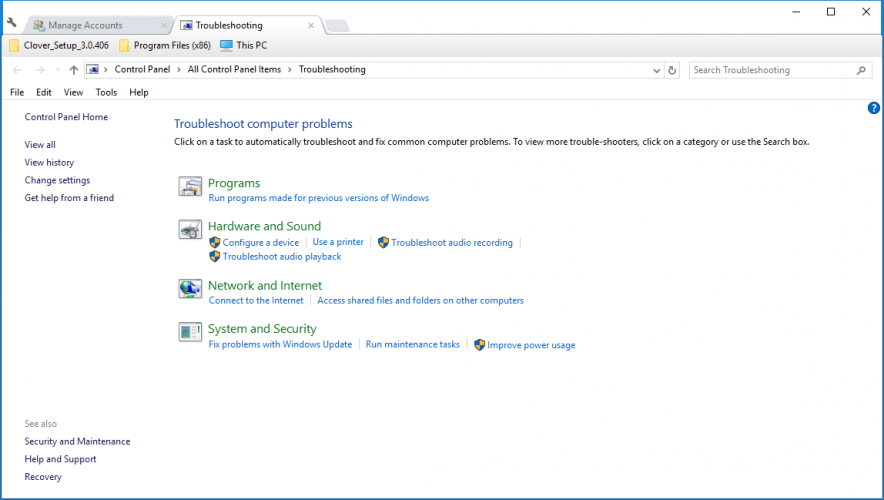Close the Troubleshooting tab

[x=311, y=25]
